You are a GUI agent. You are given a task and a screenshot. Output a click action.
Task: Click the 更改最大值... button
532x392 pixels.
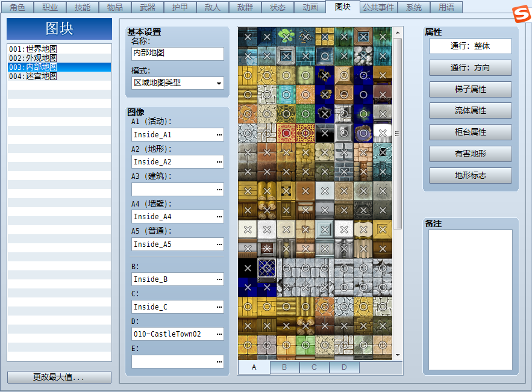[59, 377]
